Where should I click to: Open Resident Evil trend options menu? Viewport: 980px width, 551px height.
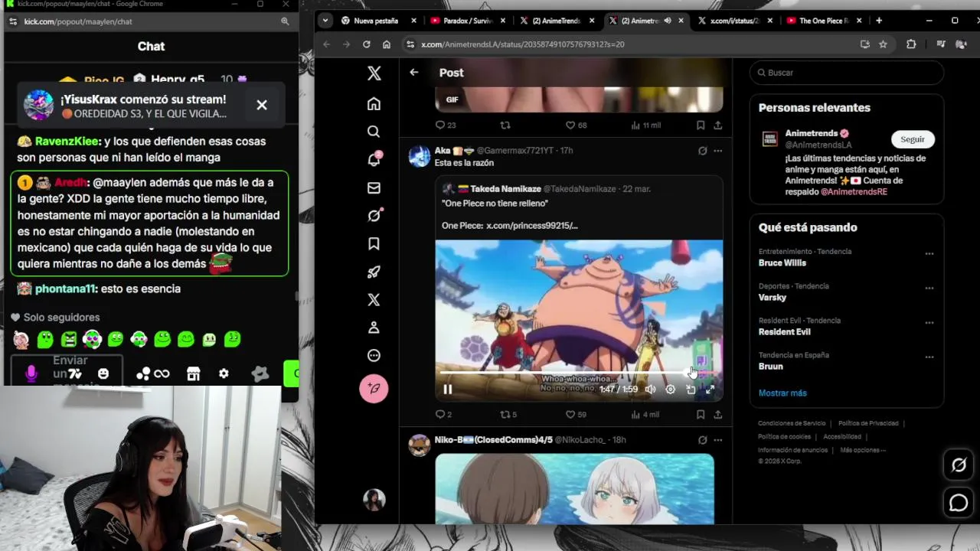point(929,323)
